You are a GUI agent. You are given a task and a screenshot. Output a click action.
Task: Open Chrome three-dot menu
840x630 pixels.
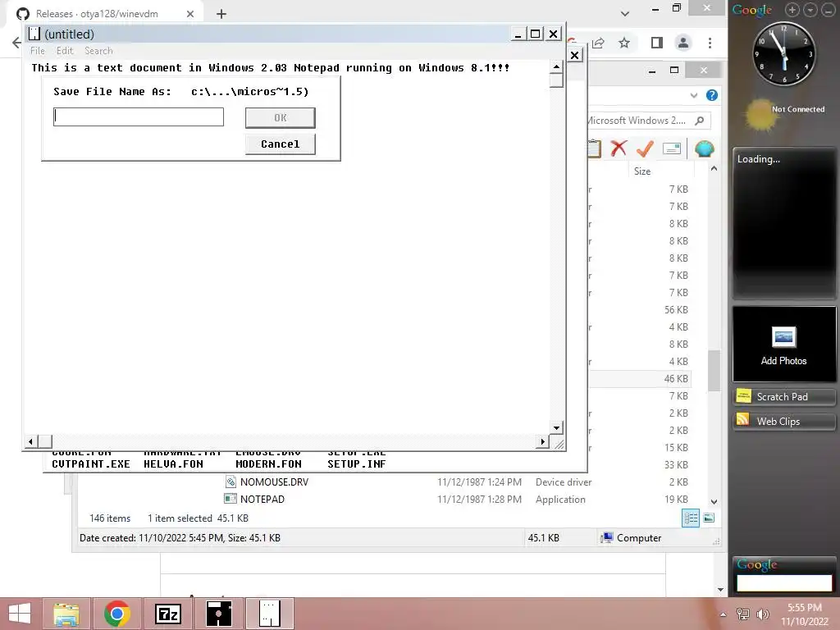[710, 43]
